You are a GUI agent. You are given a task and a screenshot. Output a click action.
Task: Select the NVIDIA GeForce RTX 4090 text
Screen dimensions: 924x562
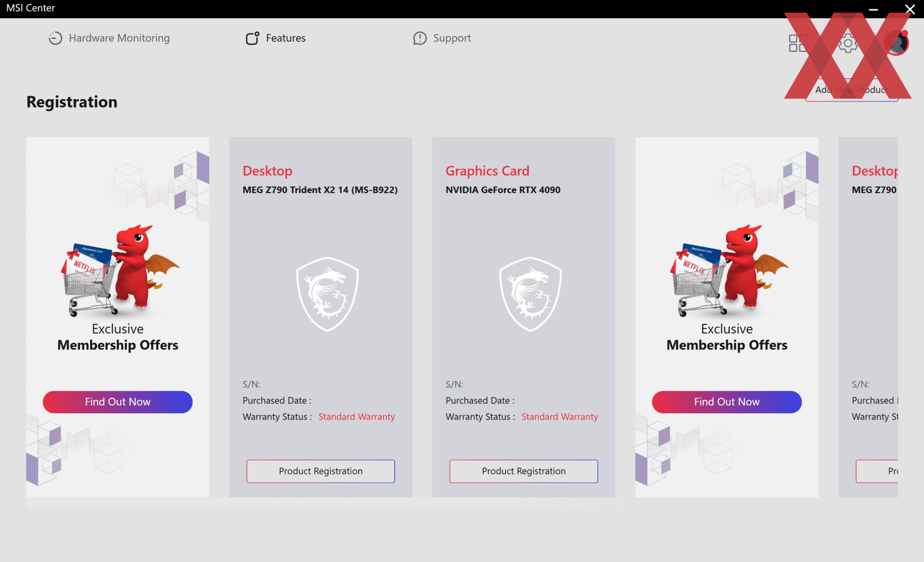point(503,190)
